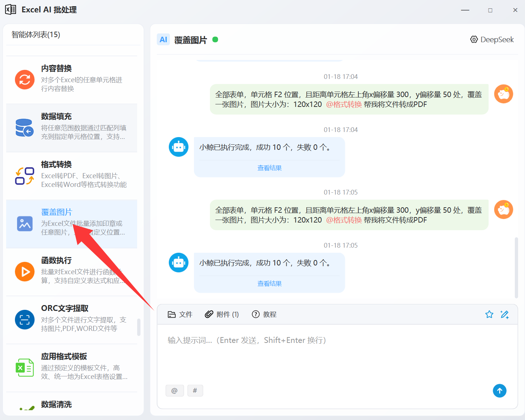Click the chat history vertical scrollbar

pos(516,267)
